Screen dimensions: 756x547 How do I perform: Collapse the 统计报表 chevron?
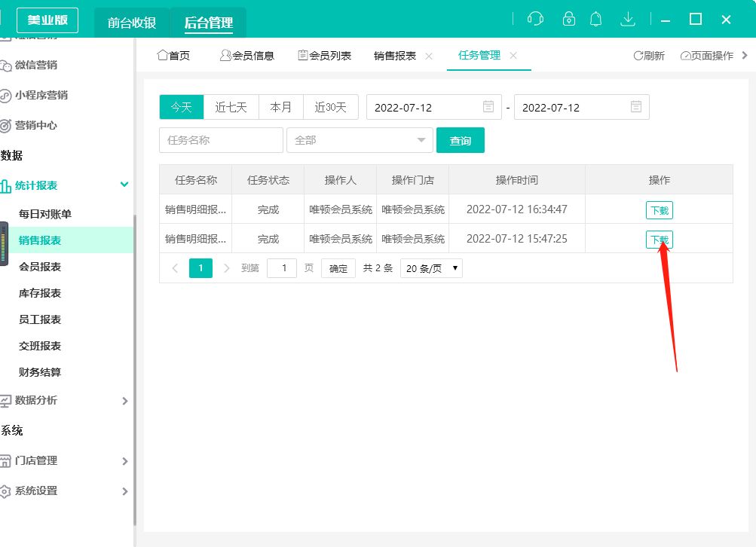(124, 185)
